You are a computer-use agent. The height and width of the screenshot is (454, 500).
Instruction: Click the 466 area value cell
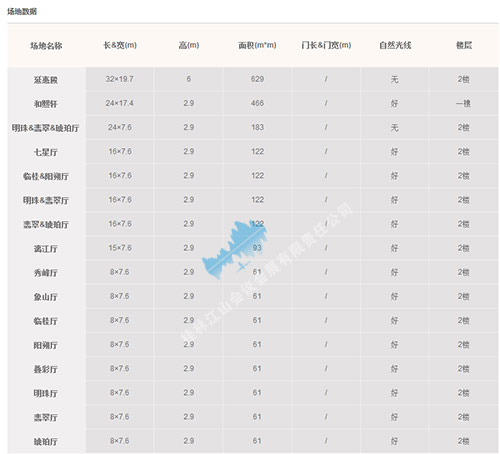(x=257, y=103)
